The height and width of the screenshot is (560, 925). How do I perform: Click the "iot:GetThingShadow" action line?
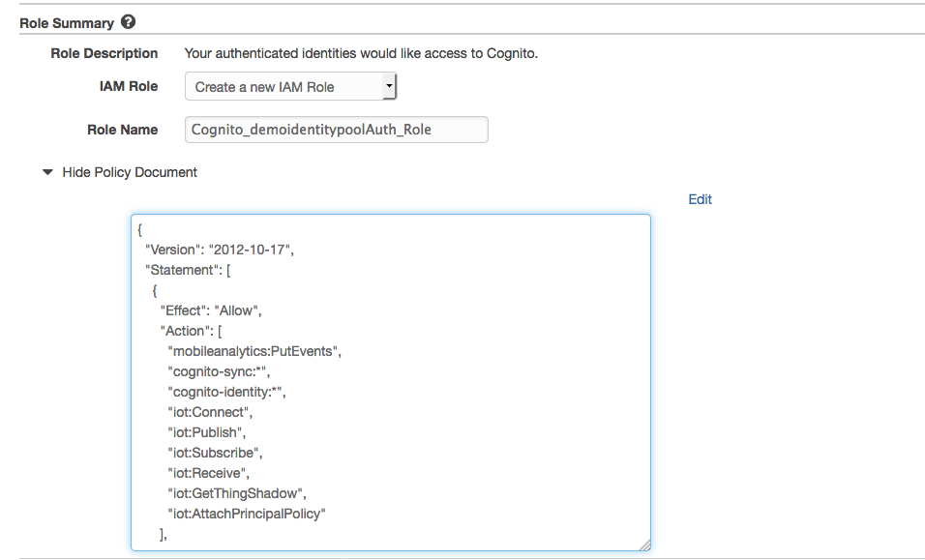236,493
